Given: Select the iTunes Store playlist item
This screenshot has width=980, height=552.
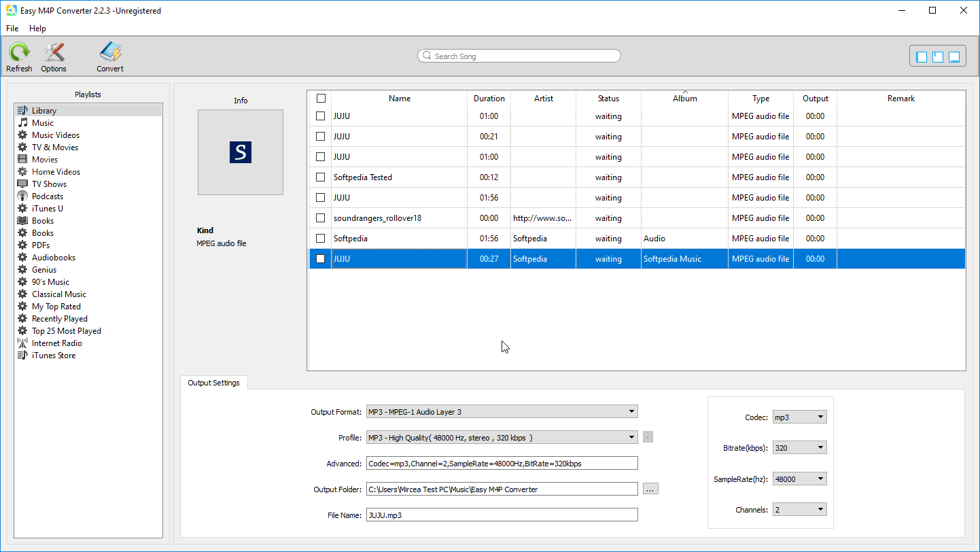Looking at the screenshot, I should tap(54, 356).
